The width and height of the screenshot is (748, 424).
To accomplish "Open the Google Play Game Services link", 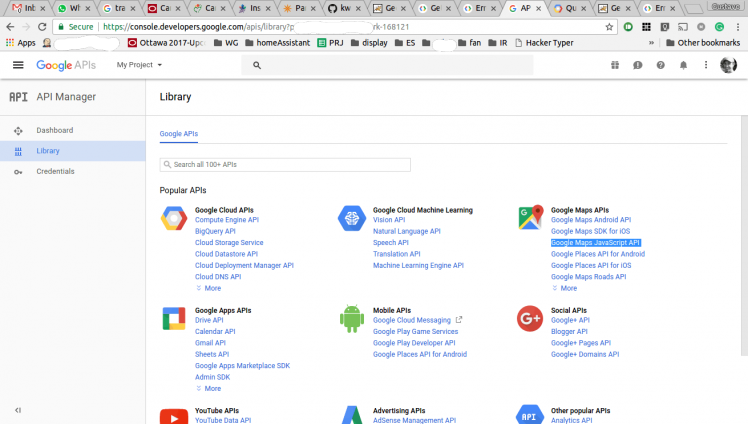I will (x=416, y=331).
